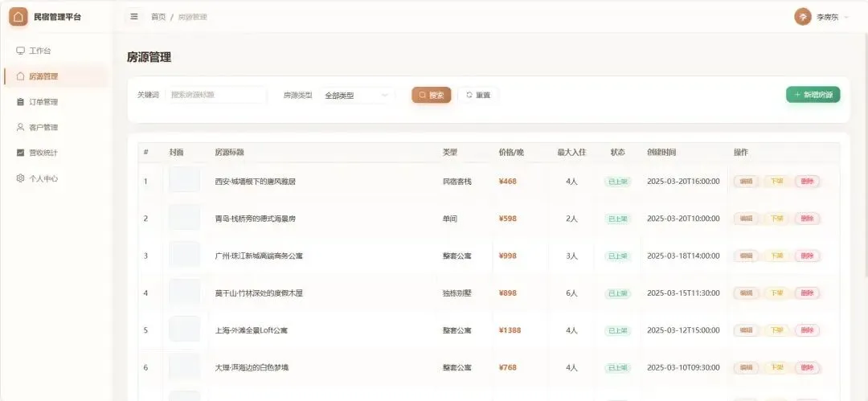Click the title 青岛·栈桥旁的德式海景房
This screenshot has width=868, height=401.
tap(256, 219)
